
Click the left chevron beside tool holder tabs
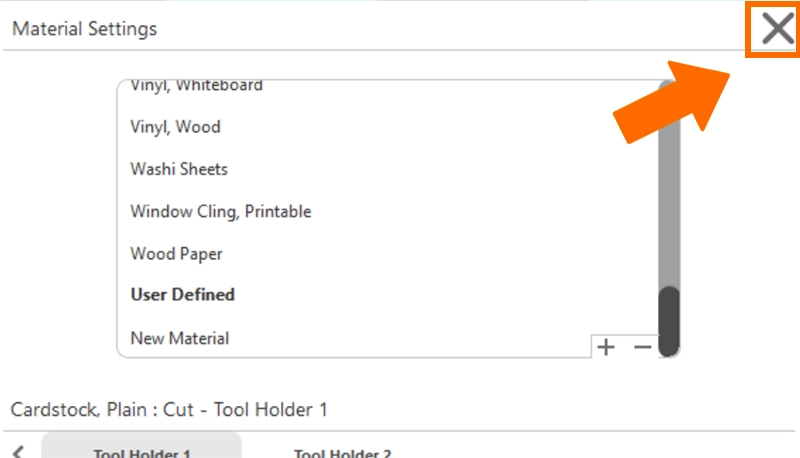18,452
